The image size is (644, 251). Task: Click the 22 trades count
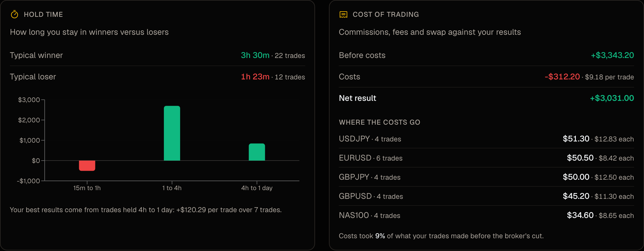(x=290, y=56)
